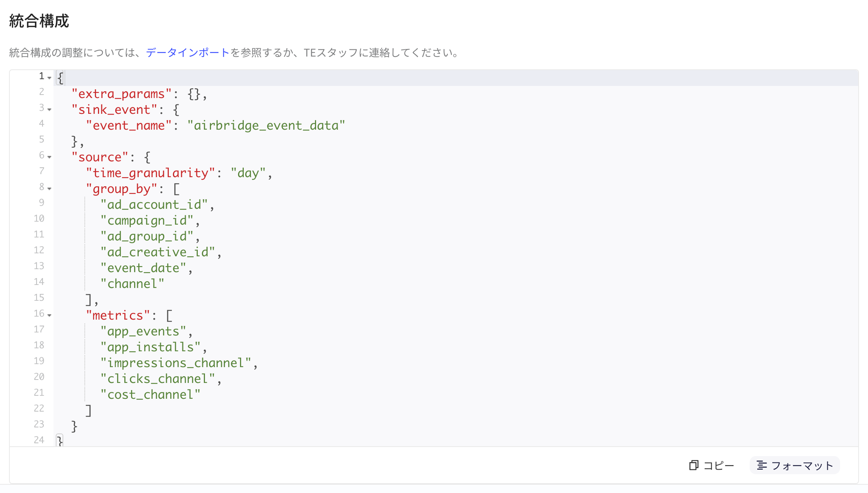Screen dimensions: 868x493
Task: Click the "ad_creative_id" entry
Action: click(157, 252)
